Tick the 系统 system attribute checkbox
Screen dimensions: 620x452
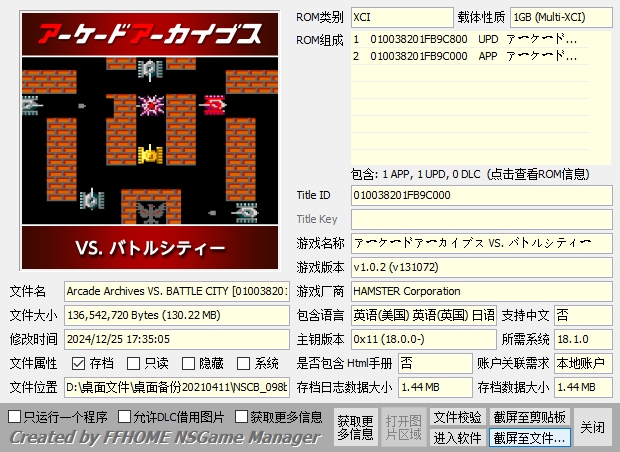point(243,364)
